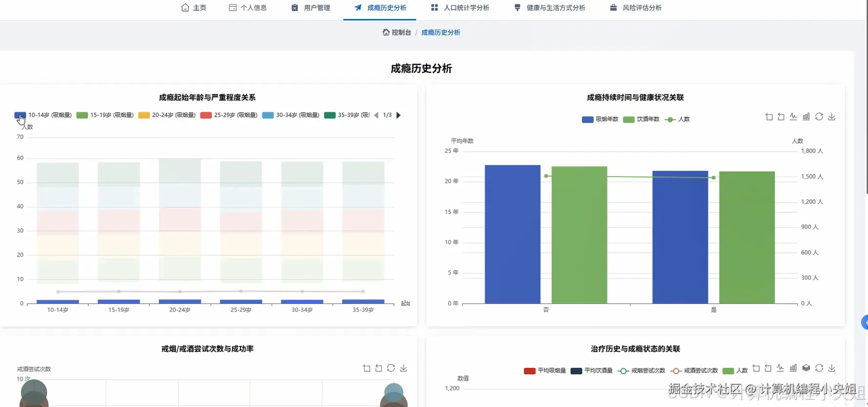Toggle 15-19岁 (吸烟量) legend series
This screenshot has height=407, width=868.
[105, 115]
